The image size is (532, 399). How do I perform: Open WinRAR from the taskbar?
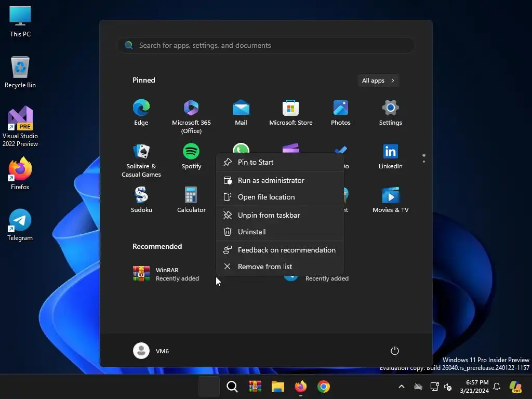255,387
